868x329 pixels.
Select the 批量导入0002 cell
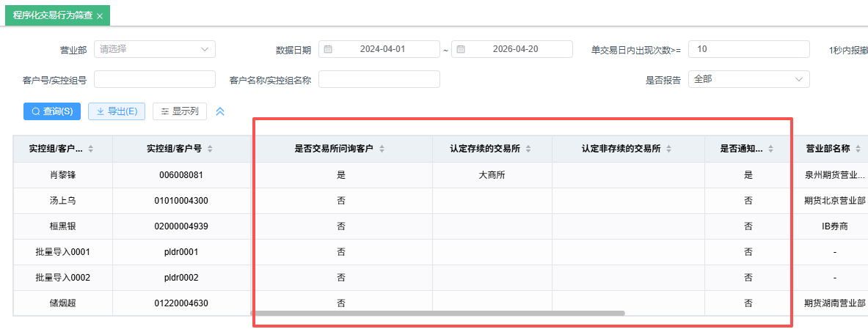62,278
